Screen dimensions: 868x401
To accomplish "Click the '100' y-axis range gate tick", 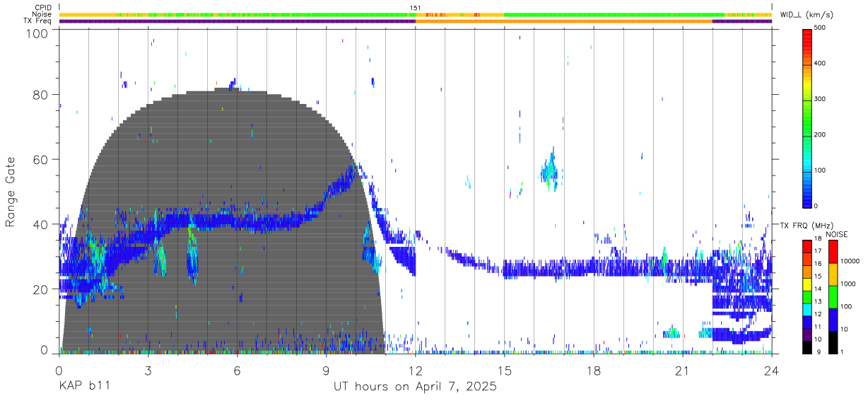I will click(x=37, y=33).
